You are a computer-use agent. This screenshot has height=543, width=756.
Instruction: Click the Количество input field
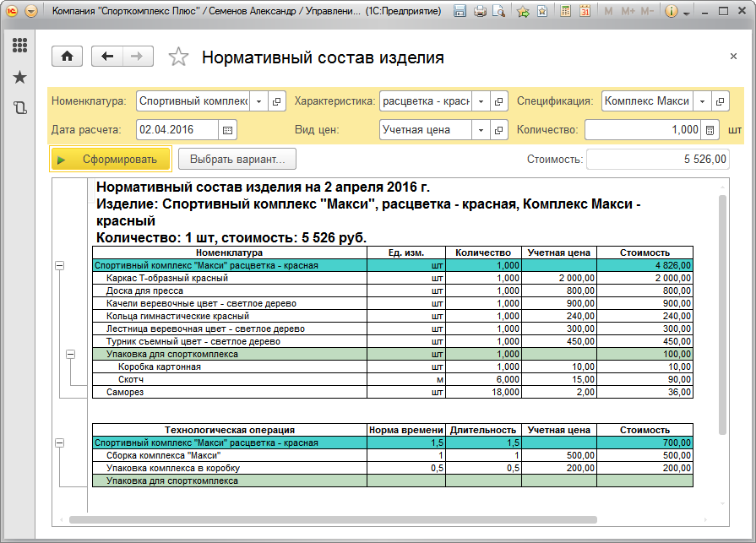[642, 130]
